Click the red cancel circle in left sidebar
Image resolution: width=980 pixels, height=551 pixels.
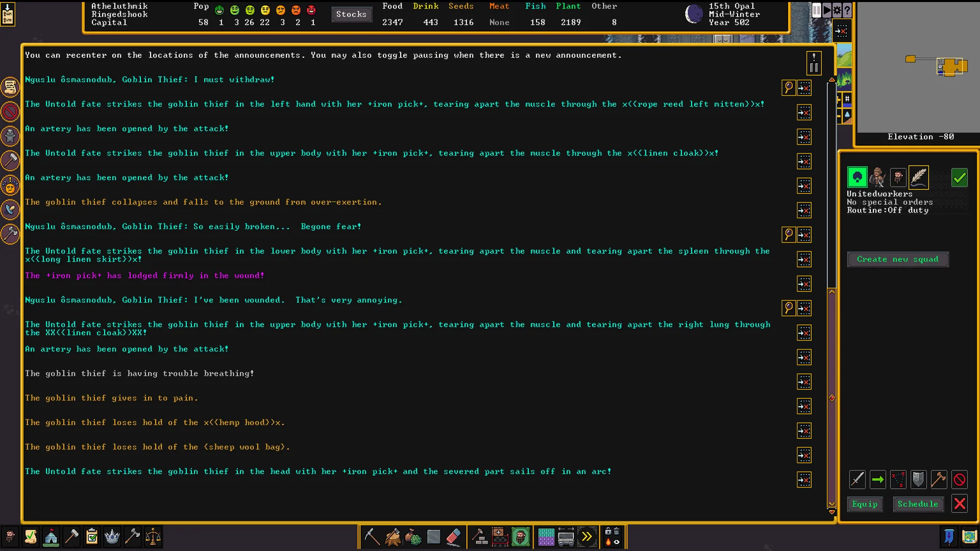pyautogui.click(x=10, y=112)
